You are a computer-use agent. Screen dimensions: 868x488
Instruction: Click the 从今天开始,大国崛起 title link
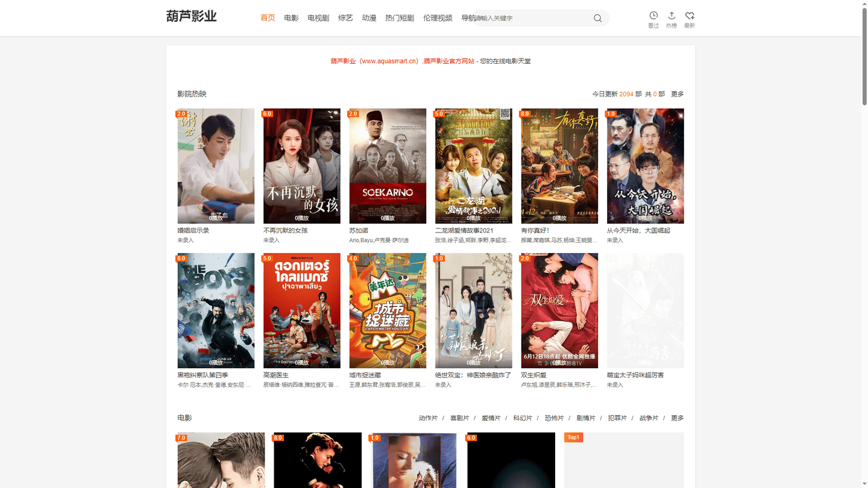click(638, 230)
